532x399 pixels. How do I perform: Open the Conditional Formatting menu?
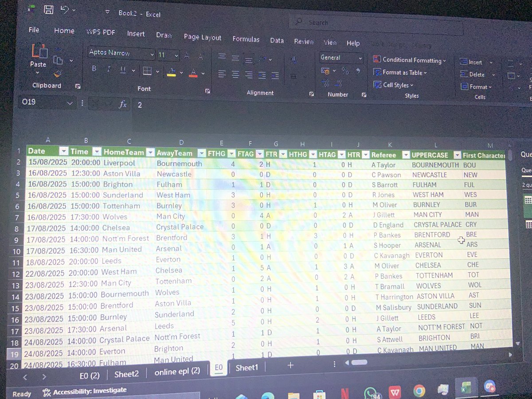[409, 60]
